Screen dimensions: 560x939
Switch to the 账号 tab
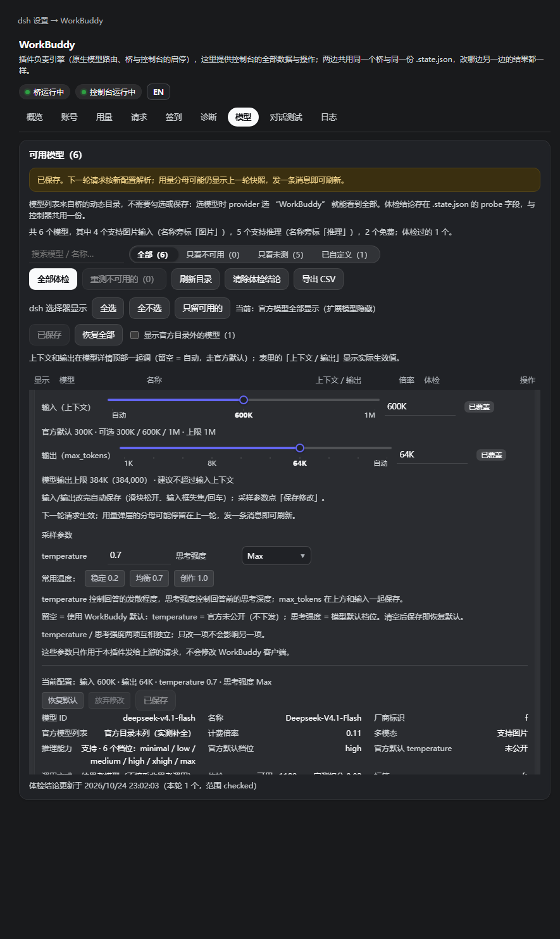pyautogui.click(x=70, y=117)
